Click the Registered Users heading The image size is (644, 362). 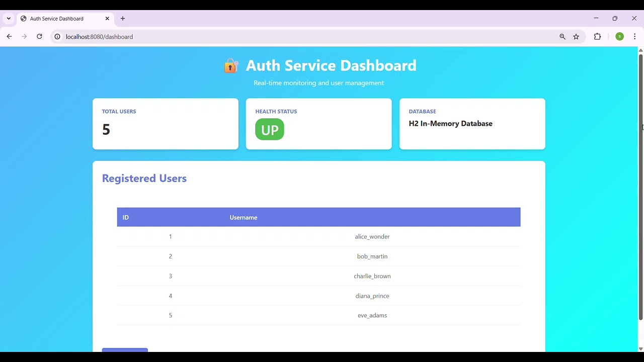point(144,178)
